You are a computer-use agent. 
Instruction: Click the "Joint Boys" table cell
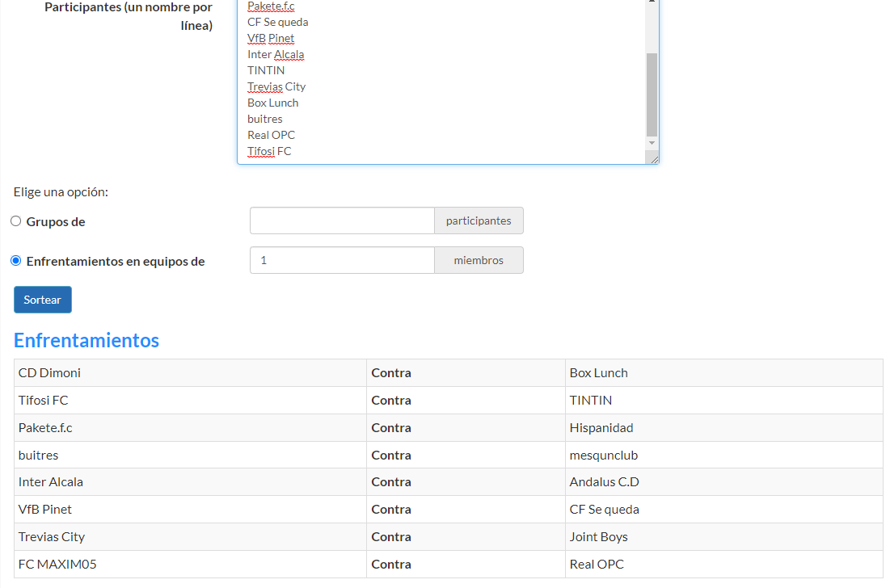599,536
